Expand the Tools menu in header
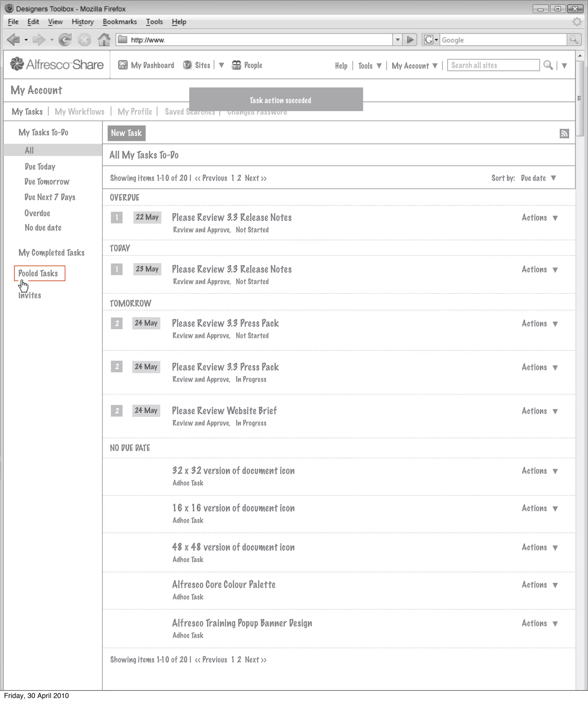The width and height of the screenshot is (588, 702). point(370,66)
